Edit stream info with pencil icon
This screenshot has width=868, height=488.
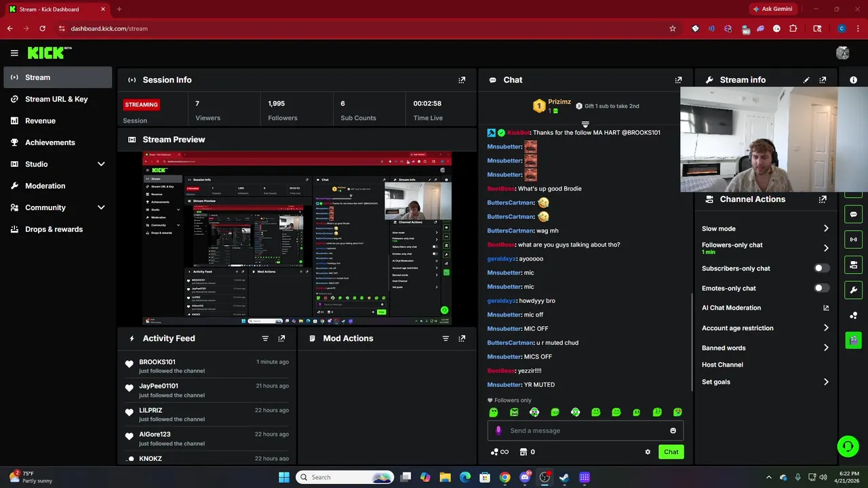806,80
